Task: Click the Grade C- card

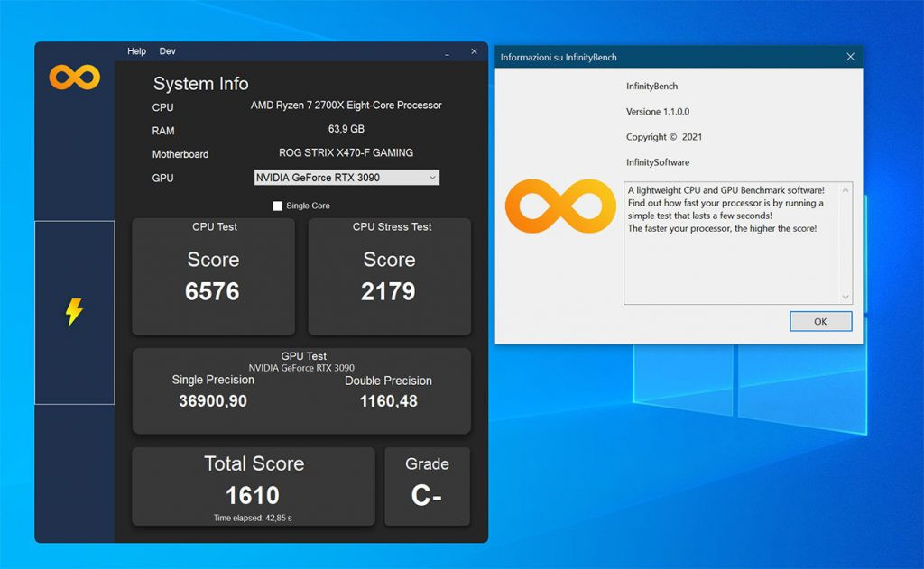Action: (427, 487)
